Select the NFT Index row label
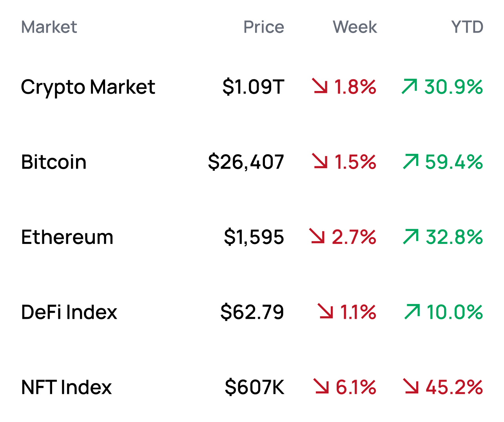 point(66,387)
